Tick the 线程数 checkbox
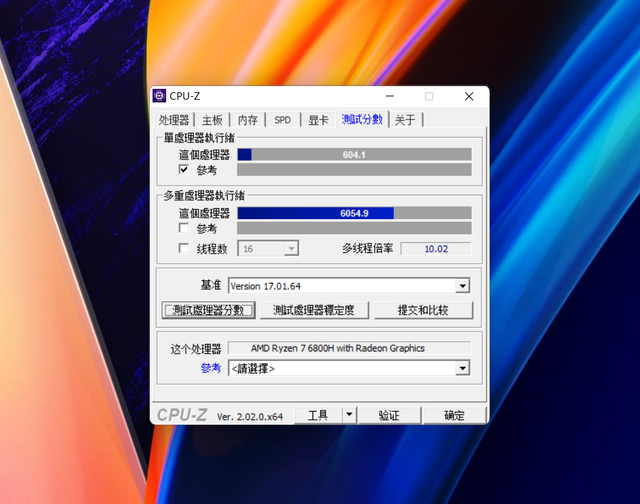The width and height of the screenshot is (640, 504). (x=183, y=248)
